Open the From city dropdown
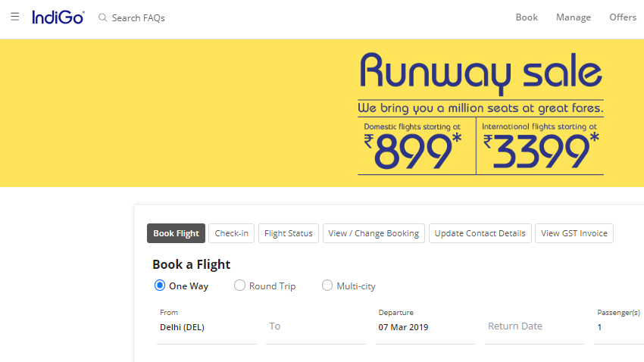 pos(206,327)
